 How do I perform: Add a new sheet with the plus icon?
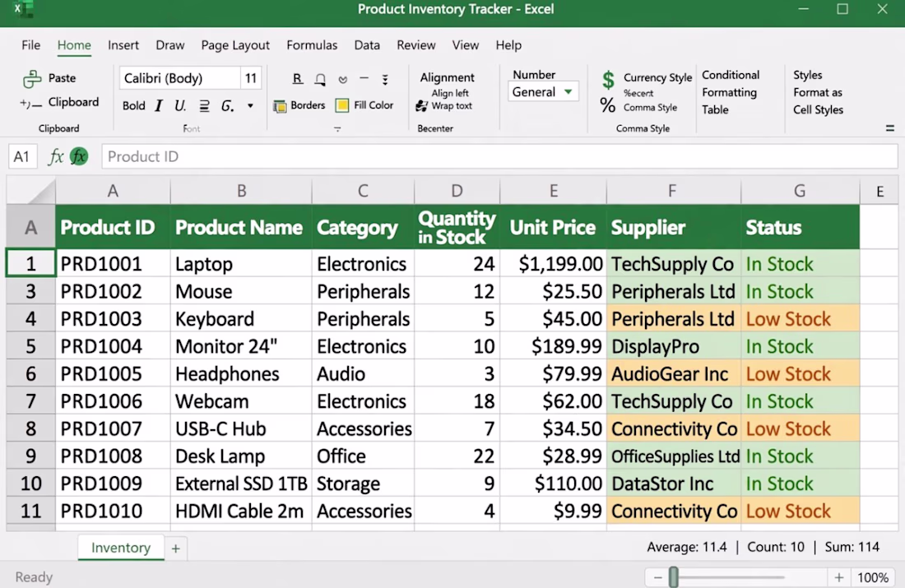(x=175, y=549)
